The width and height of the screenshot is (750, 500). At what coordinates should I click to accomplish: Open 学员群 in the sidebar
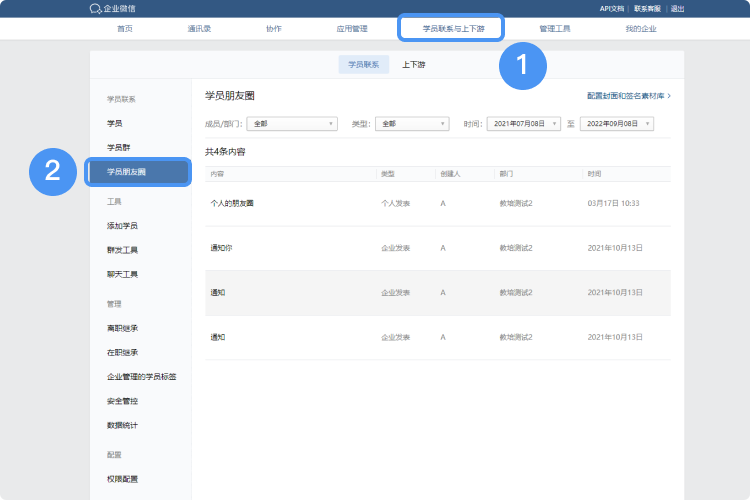pyautogui.click(x=119, y=147)
